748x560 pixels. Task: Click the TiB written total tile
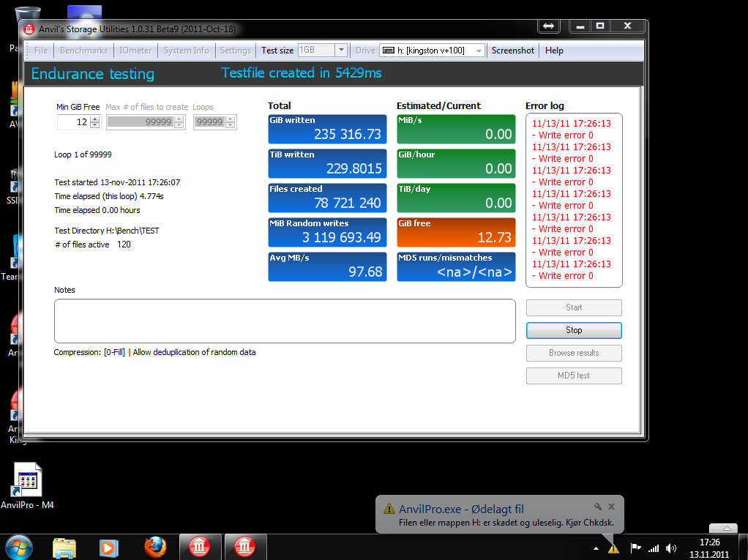pos(327,164)
